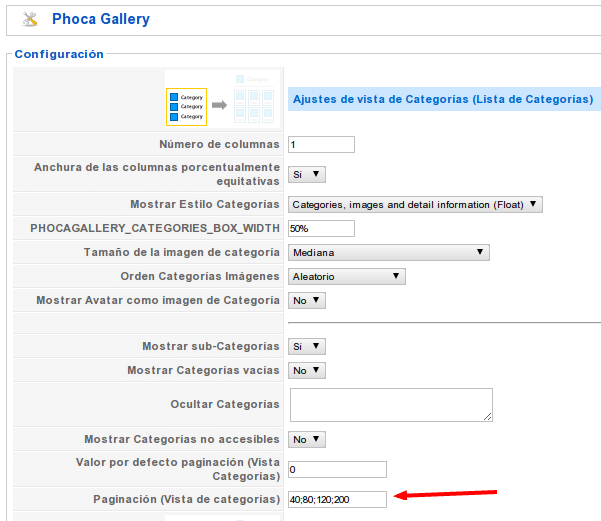Click the Phoca Gallery tools icon
The width and height of the screenshot is (601, 521).
30,20
